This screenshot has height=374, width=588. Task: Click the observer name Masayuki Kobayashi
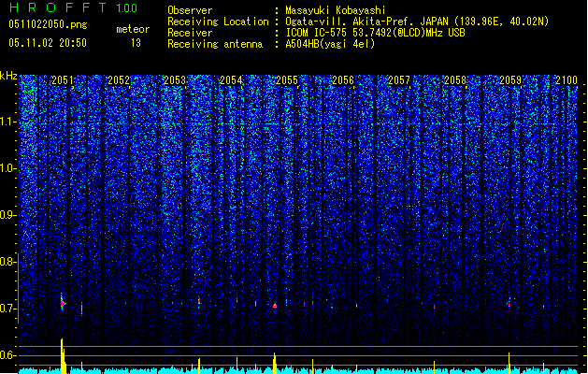pos(336,10)
